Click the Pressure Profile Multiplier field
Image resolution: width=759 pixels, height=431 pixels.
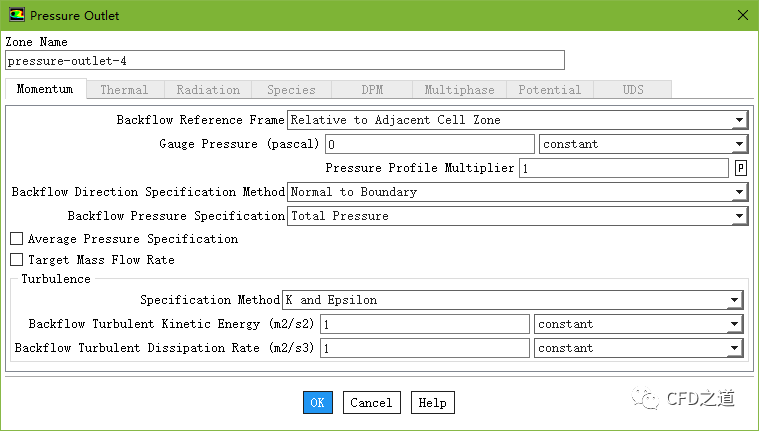click(623, 168)
